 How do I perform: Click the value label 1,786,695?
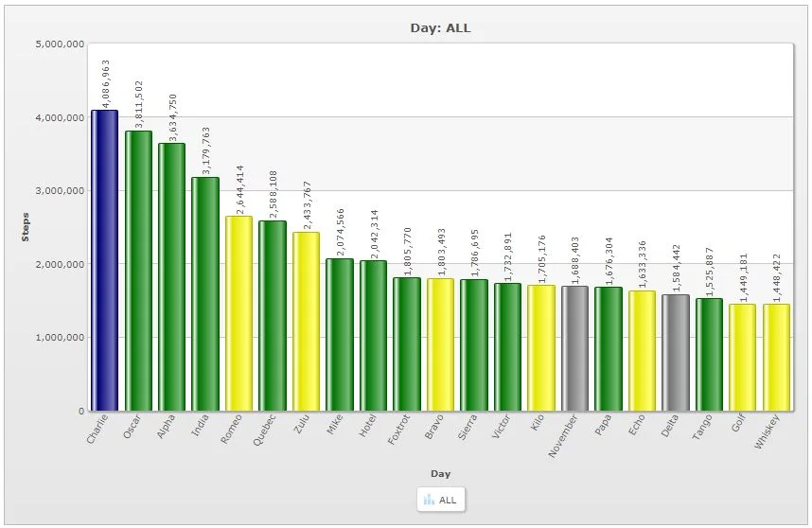[475, 254]
